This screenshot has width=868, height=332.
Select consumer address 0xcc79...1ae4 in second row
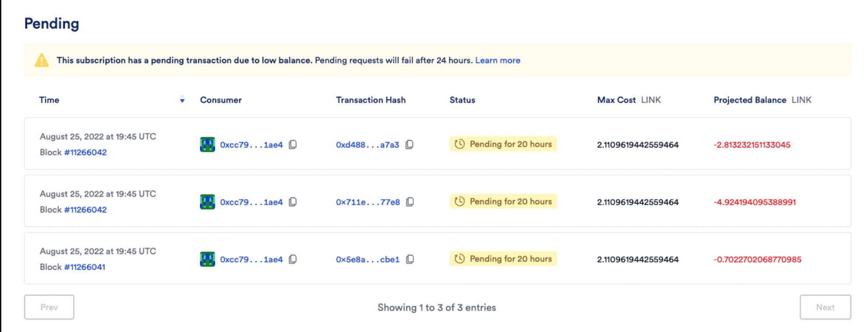[x=251, y=202]
